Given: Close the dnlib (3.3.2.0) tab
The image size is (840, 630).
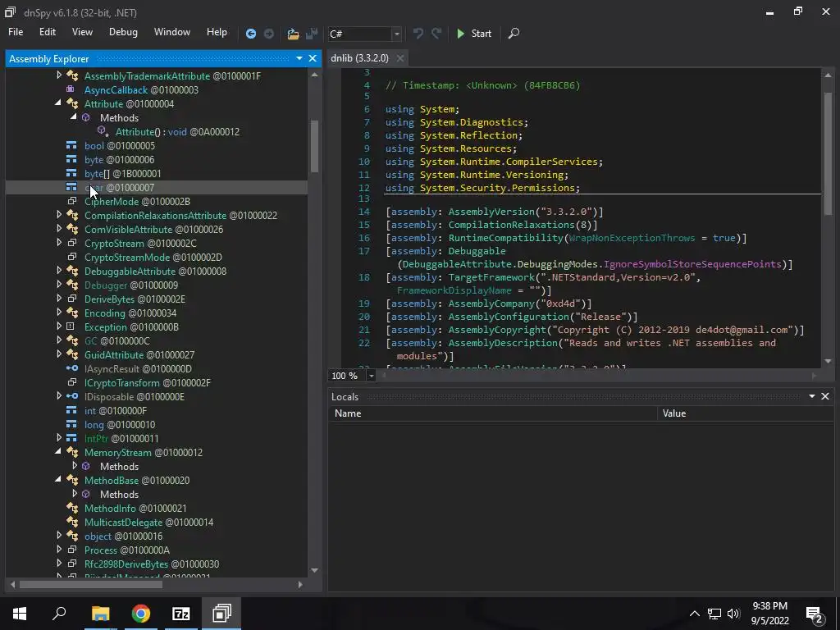Looking at the screenshot, I should [400, 58].
